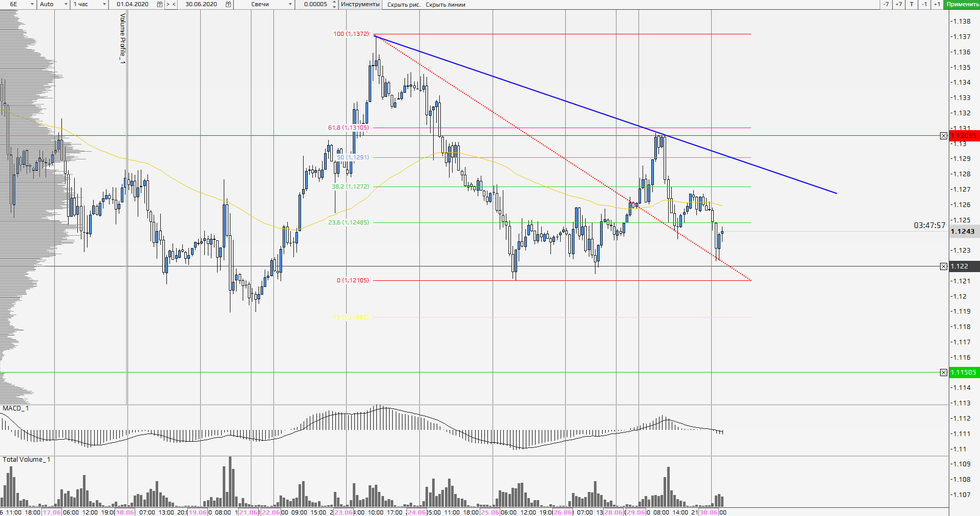980x516 pixels.
Task: Remove the red 1.13055 level line
Action: (x=944, y=136)
